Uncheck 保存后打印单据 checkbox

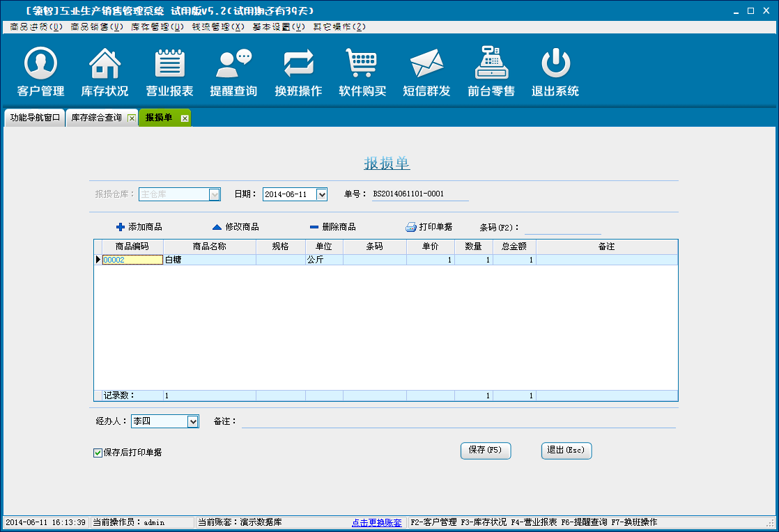click(x=98, y=453)
